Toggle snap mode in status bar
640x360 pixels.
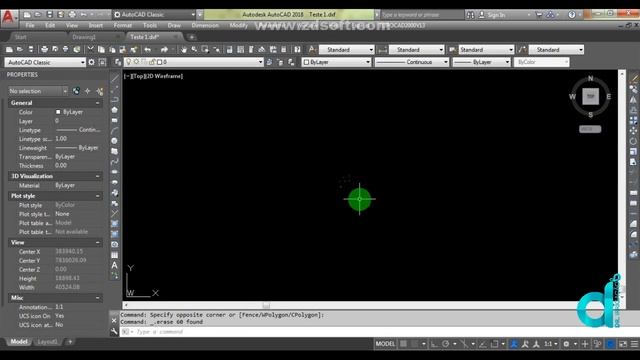pyautogui.click(x=414, y=344)
